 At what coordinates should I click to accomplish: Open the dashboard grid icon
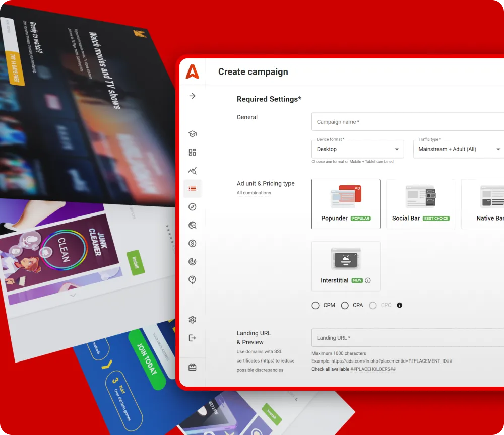(x=192, y=152)
